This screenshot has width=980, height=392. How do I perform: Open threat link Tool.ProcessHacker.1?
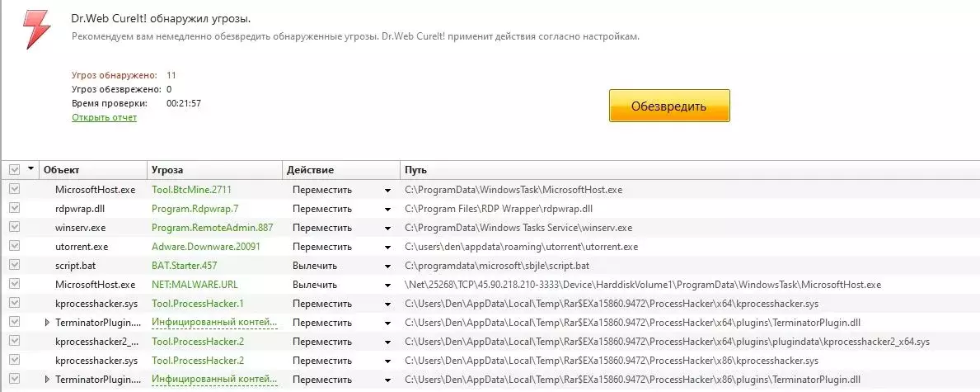click(x=198, y=303)
